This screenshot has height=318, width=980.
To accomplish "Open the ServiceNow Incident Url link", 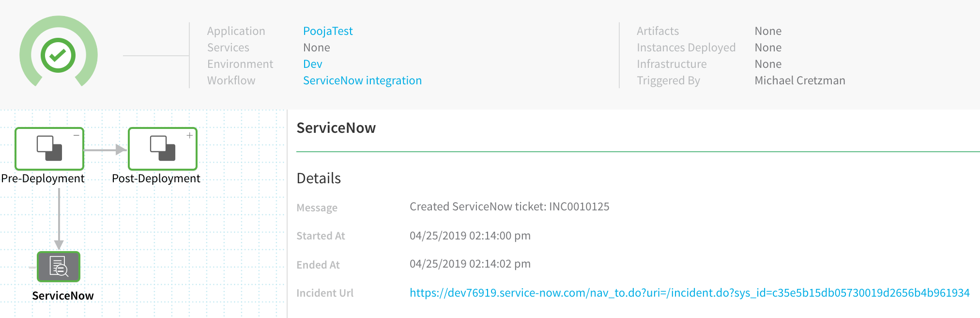I will [x=689, y=293].
